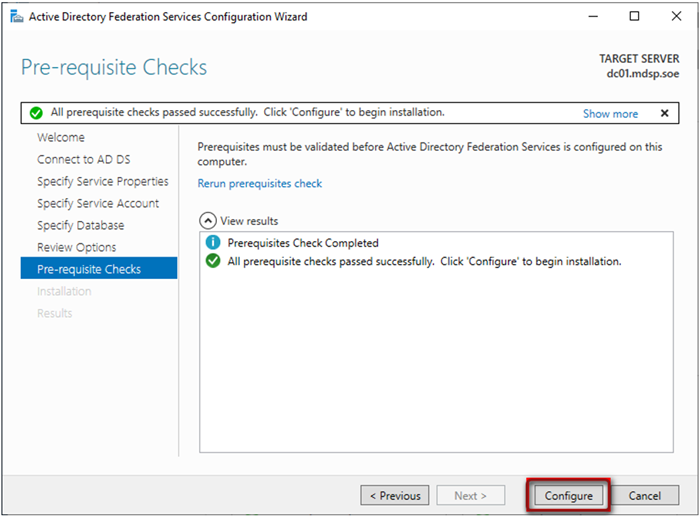
Task: Open the Review Options step
Action: click(x=76, y=247)
